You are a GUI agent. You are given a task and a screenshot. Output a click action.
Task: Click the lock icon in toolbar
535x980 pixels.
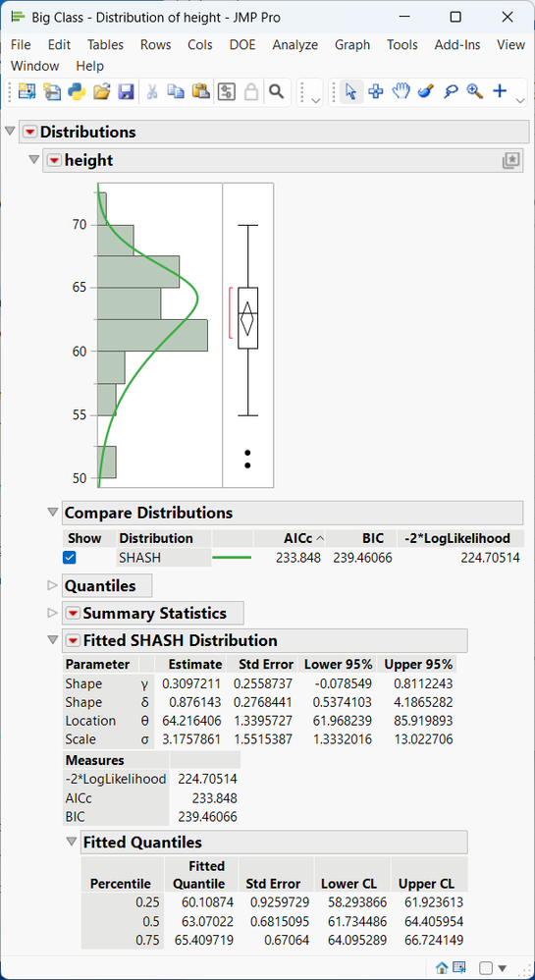tap(250, 92)
